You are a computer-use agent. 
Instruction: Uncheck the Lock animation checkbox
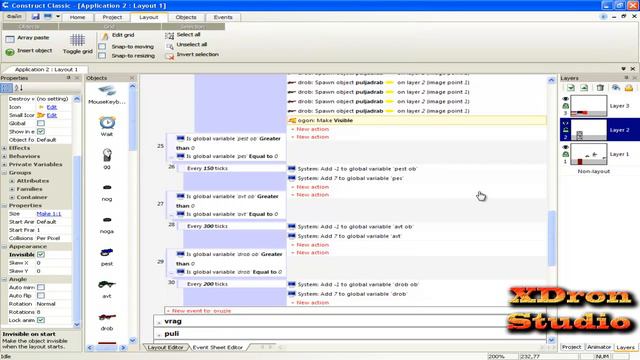41,320
